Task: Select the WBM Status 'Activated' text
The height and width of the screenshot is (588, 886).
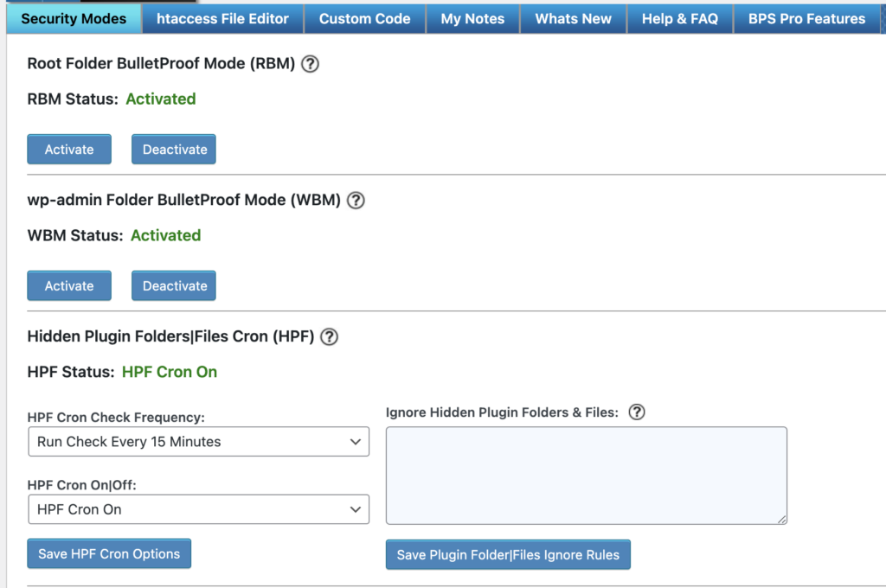Action: (x=165, y=235)
